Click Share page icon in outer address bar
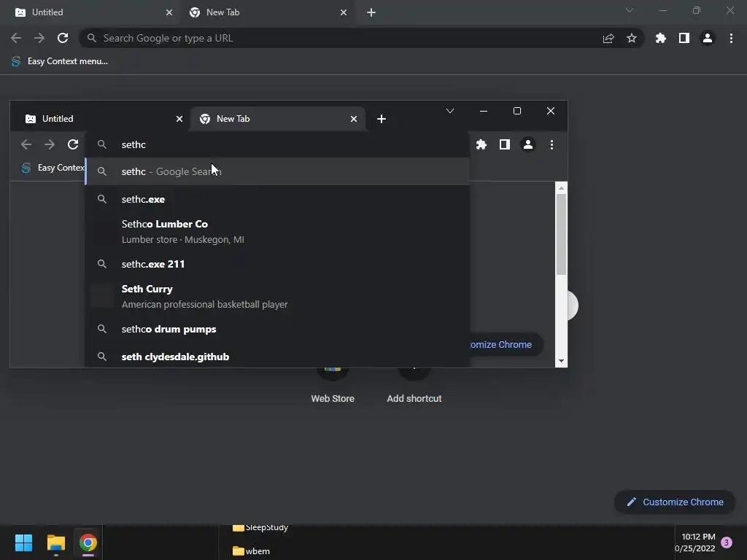The height and width of the screenshot is (560, 747). tap(608, 38)
